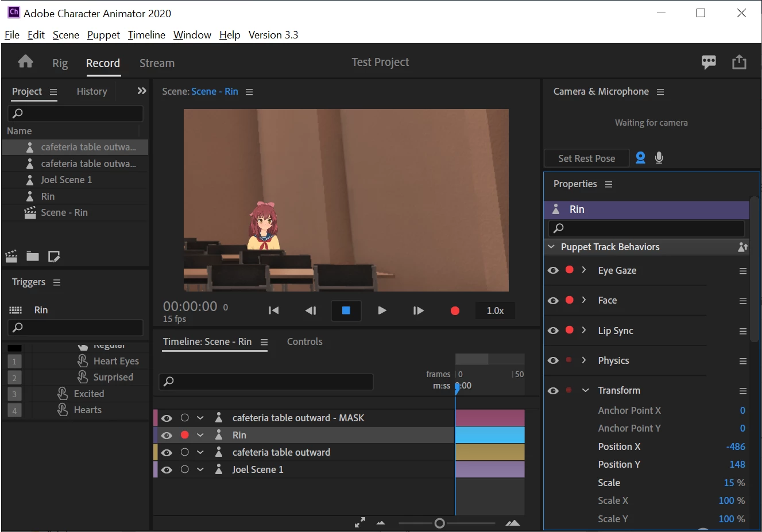Expand the Eye Gaze behavior

[584, 270]
